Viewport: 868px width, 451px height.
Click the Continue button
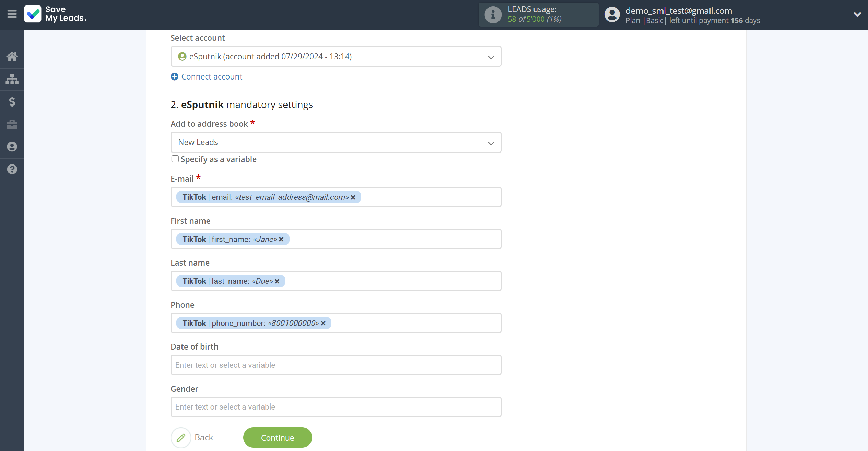[x=278, y=437]
